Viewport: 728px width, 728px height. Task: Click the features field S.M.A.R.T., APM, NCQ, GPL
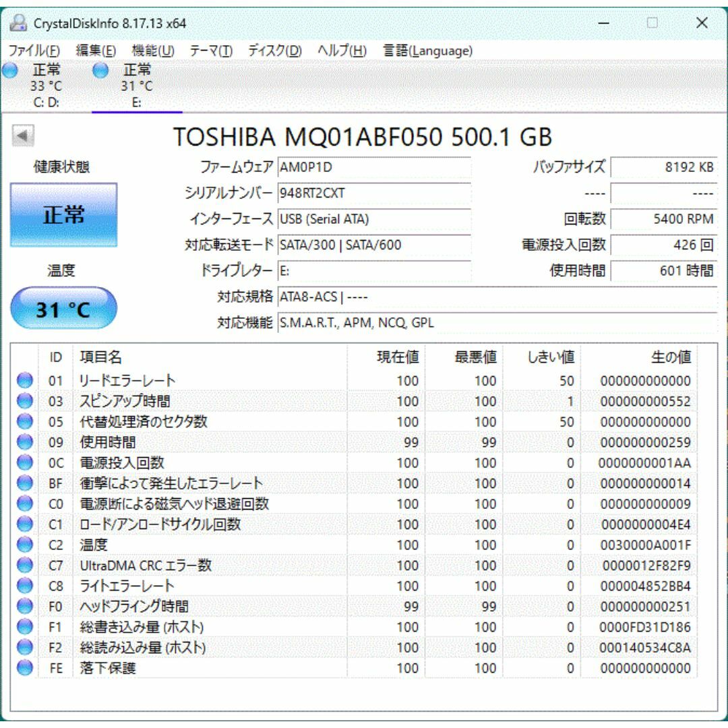click(497, 323)
